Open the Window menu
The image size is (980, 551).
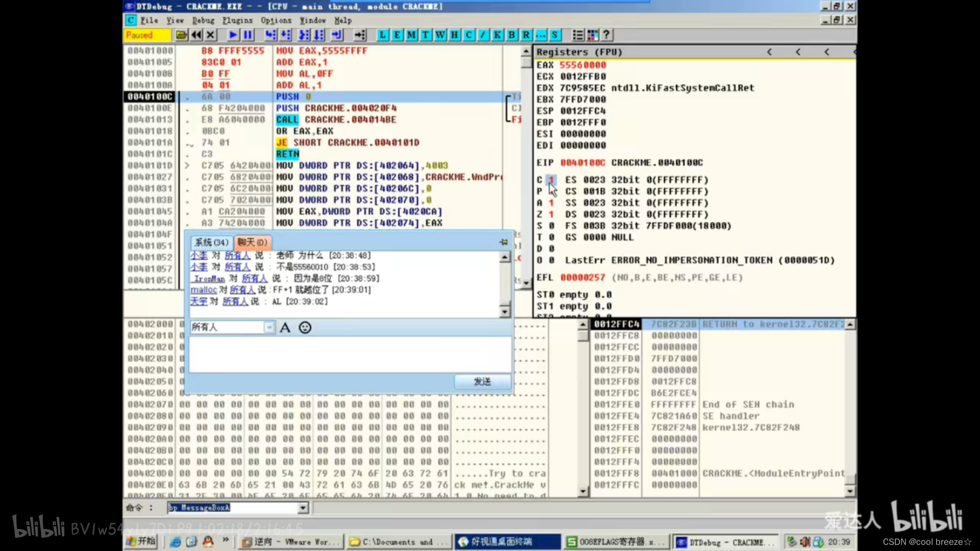[x=313, y=20]
